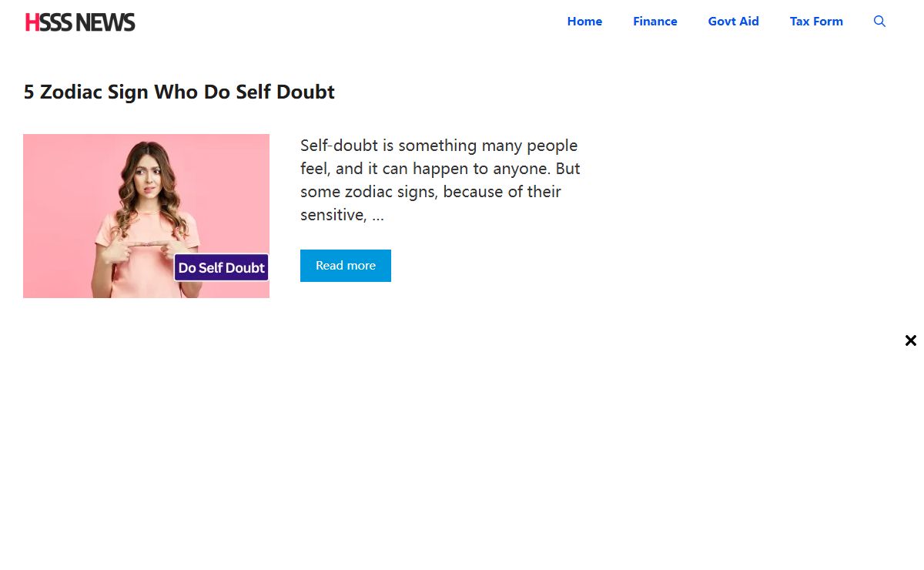924x570 pixels.
Task: Open the search magnifier icon in header
Action: (x=879, y=22)
